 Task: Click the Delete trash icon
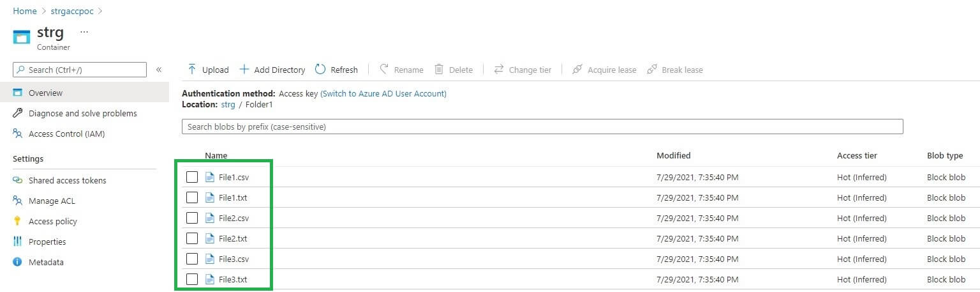[439, 70]
